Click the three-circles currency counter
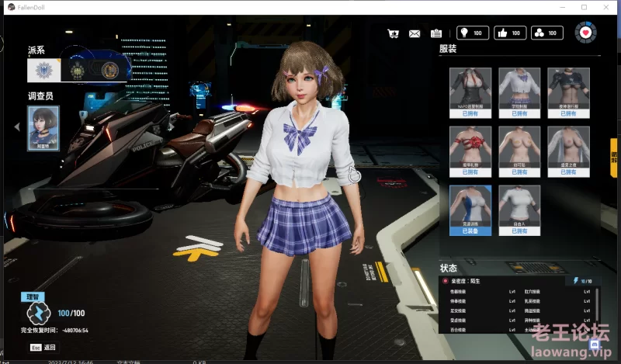The width and height of the screenshot is (621, 364). tap(547, 33)
